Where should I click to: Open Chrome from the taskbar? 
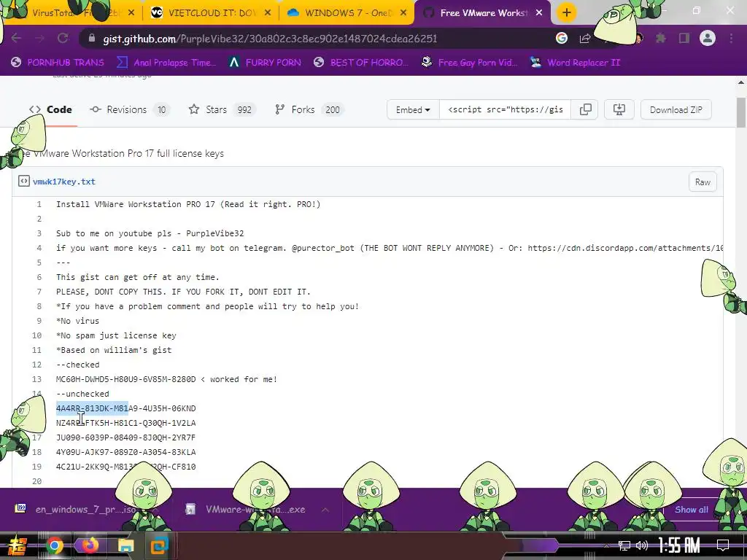tap(54, 545)
